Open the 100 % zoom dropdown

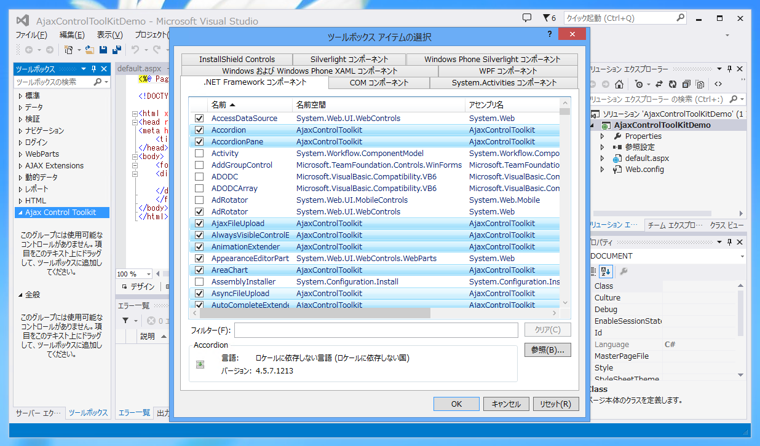pos(148,274)
